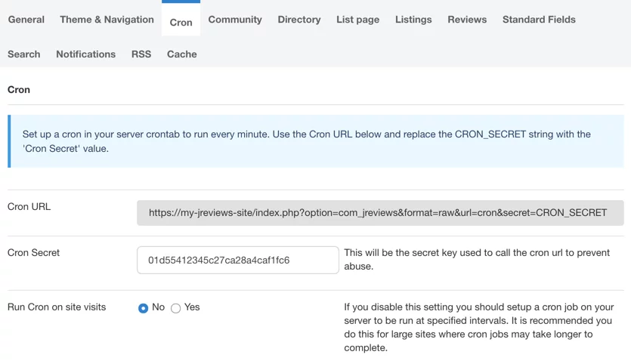631x364 pixels.
Task: Open the Listings tab
Action: pyautogui.click(x=413, y=20)
